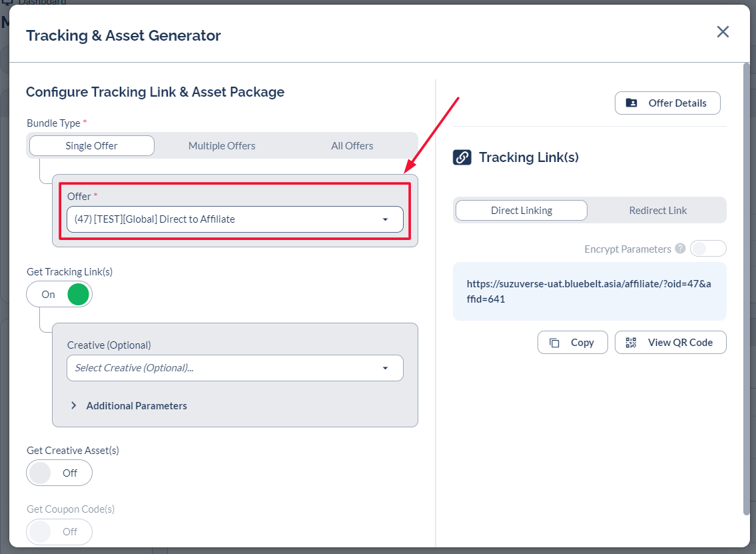756x554 pixels.
Task: Click the QR code icon
Action: tap(631, 343)
